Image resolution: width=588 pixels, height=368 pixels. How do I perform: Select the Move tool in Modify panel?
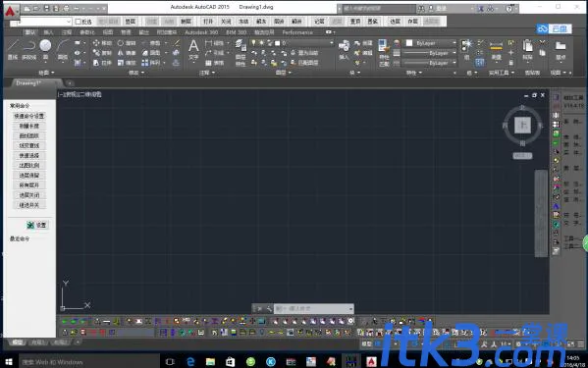[x=102, y=43]
